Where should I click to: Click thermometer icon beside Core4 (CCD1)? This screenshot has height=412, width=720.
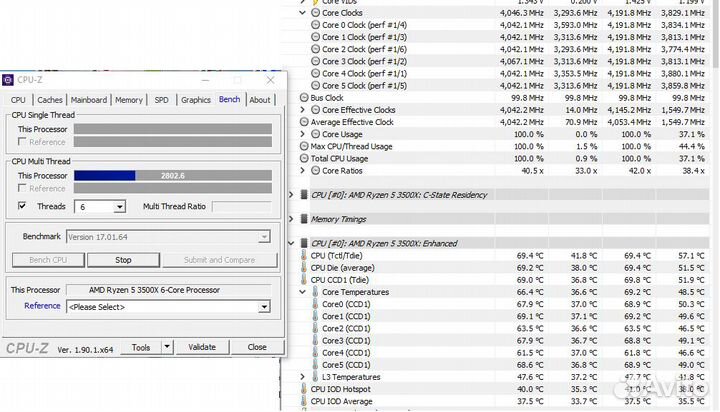tap(315, 353)
